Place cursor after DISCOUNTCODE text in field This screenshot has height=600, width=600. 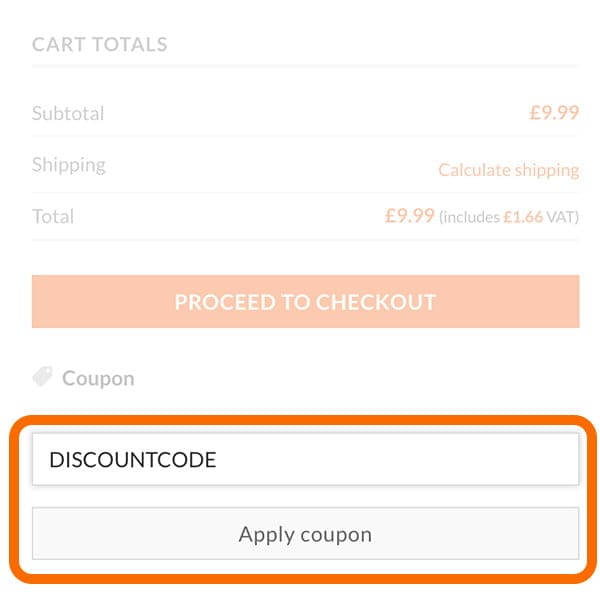(x=218, y=460)
